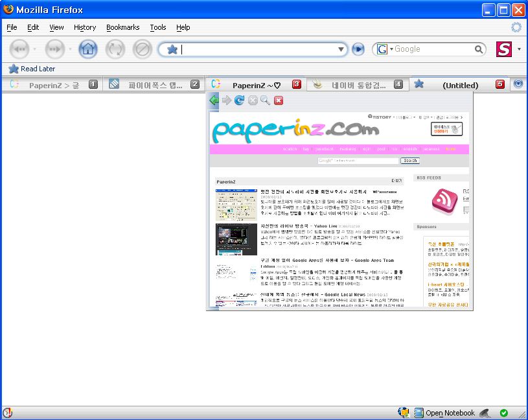Switch to the (Untitled) tab

[459, 84]
